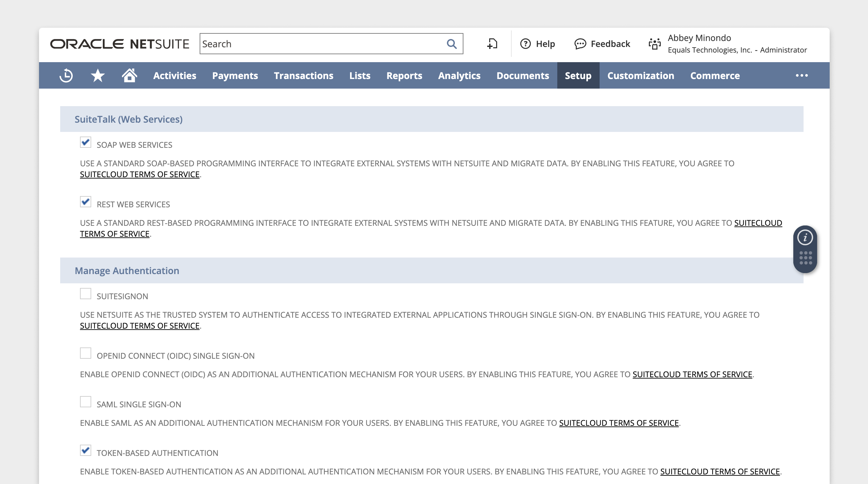This screenshot has height=484, width=868.
Task: Click the grid dots on floating panel
Action: [805, 258]
